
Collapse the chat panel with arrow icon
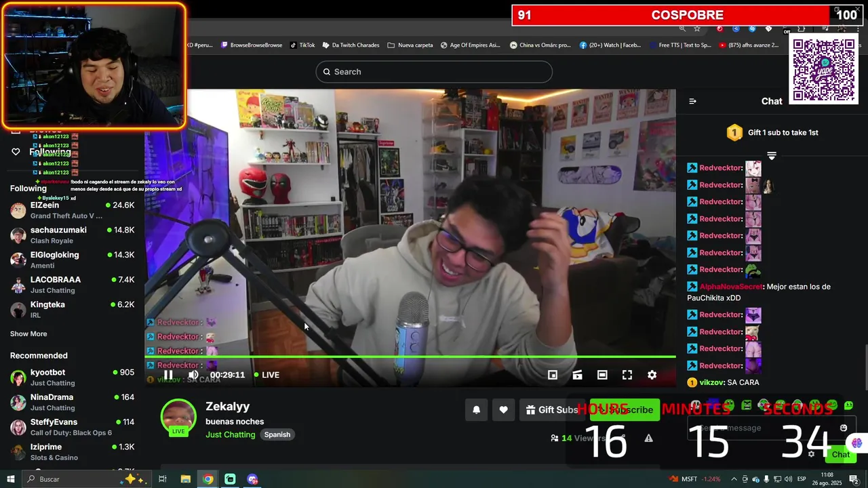(x=692, y=101)
